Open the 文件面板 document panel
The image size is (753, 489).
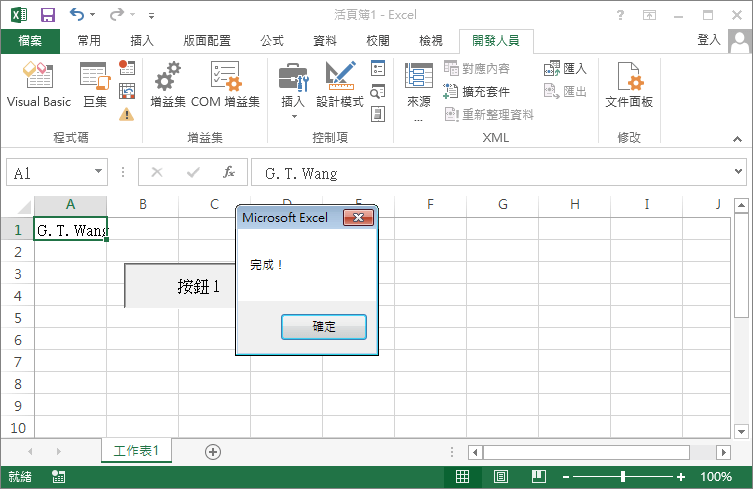[629, 84]
